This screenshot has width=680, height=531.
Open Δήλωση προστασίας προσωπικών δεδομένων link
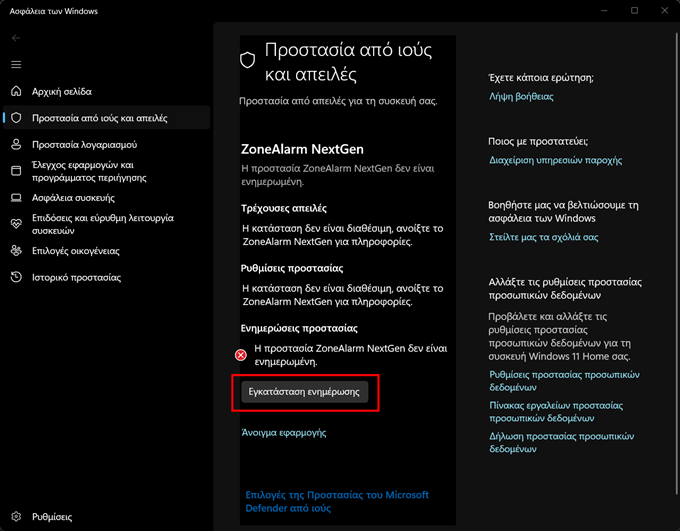coord(562,442)
